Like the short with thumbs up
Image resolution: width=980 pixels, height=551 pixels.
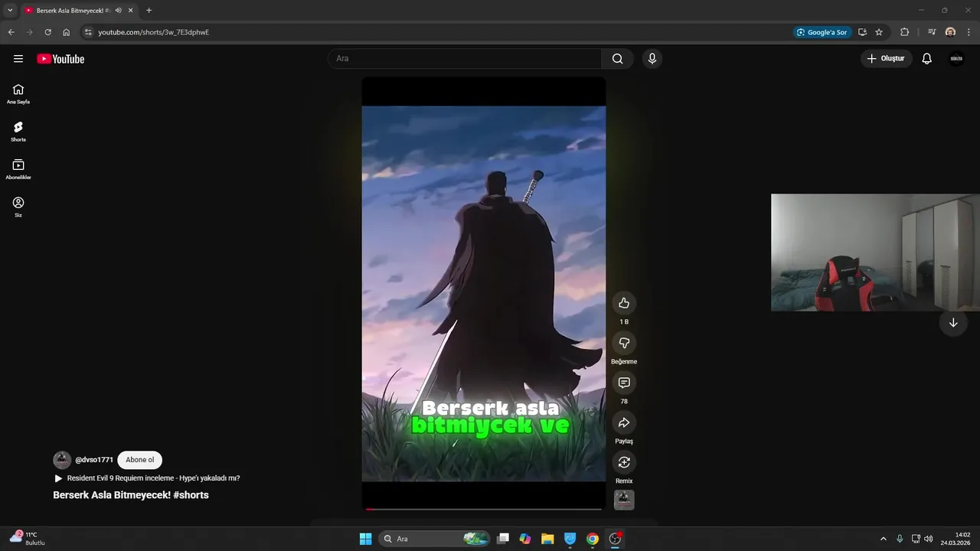tap(624, 303)
